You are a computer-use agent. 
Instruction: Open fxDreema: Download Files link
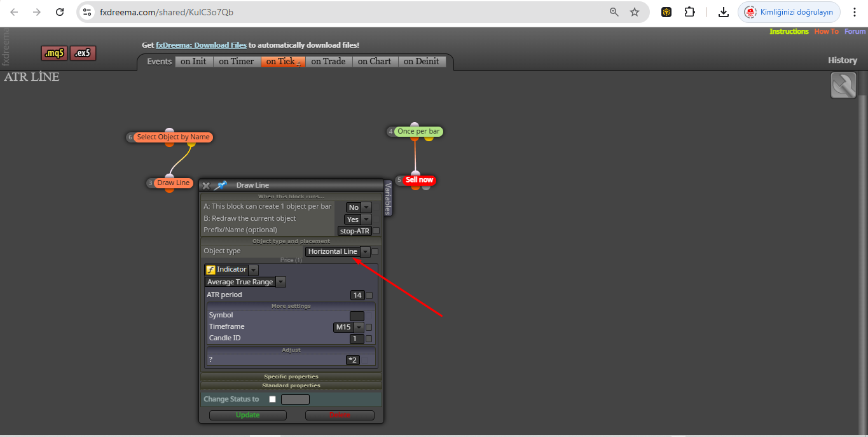[x=201, y=45]
